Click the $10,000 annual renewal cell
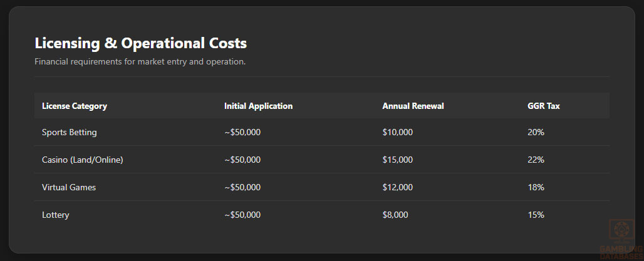Viewport: 644px width, 261px height. 397,132
